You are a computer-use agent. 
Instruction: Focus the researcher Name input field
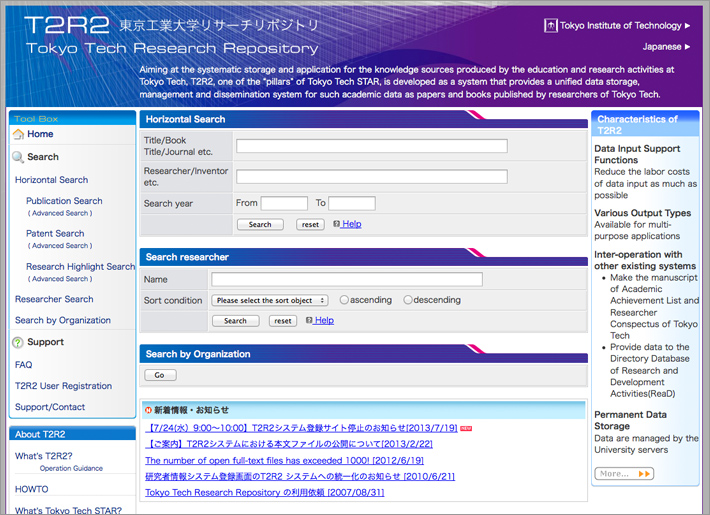pyautogui.click(x=347, y=279)
